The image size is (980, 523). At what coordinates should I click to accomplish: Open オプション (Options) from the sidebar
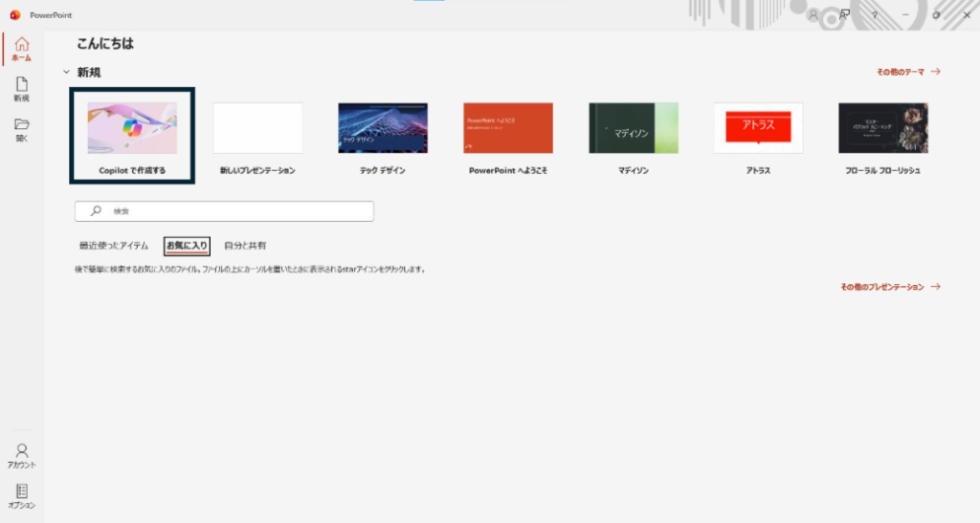pyautogui.click(x=21, y=495)
